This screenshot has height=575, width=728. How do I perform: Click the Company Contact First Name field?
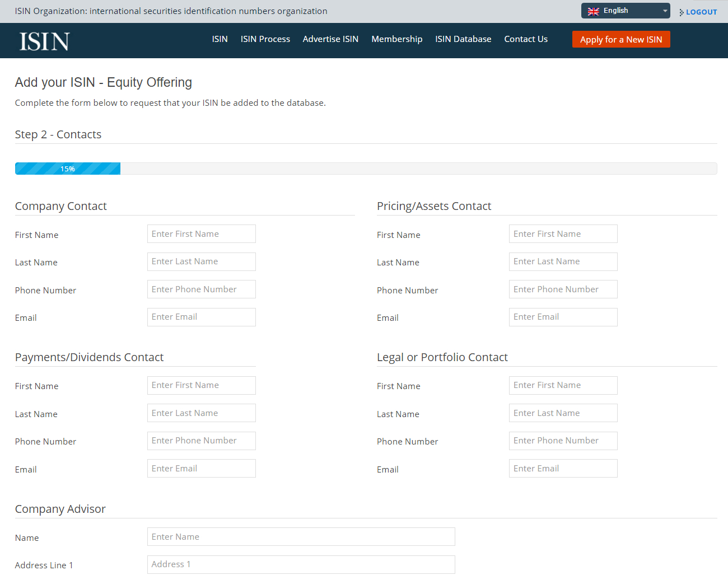(x=201, y=233)
